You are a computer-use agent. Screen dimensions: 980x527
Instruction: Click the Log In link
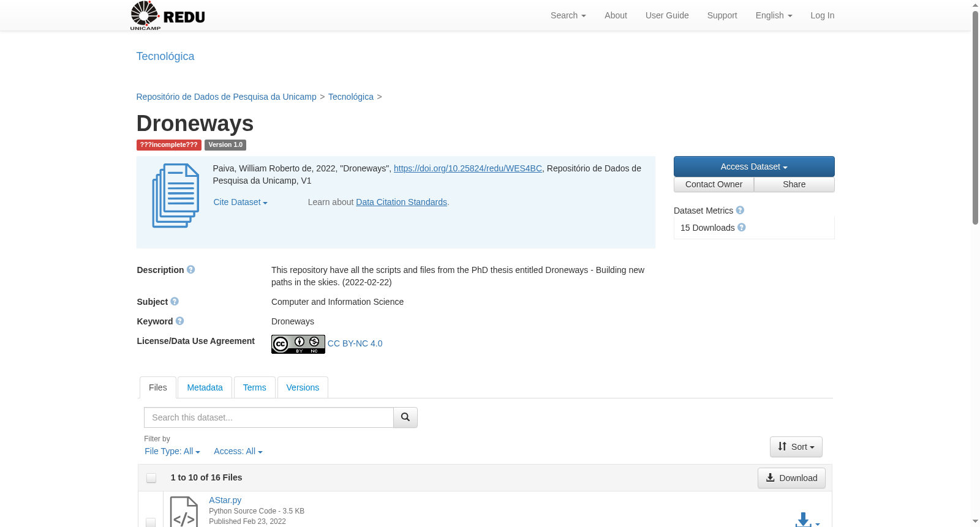tap(823, 15)
